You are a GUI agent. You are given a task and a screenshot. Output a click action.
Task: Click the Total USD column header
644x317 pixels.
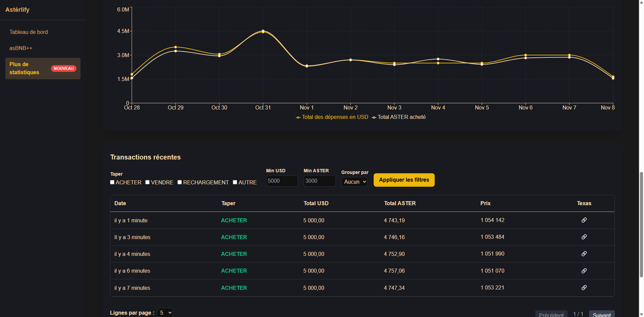pos(316,204)
